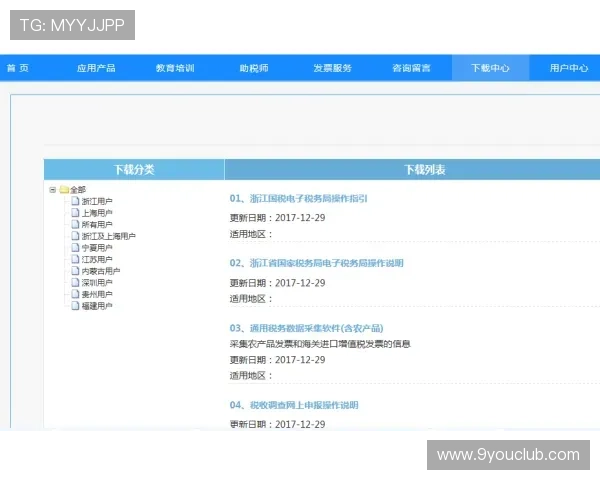This screenshot has width=600, height=480.
Task: Click the document icon beside 内蒙古用户
Action: (75, 271)
